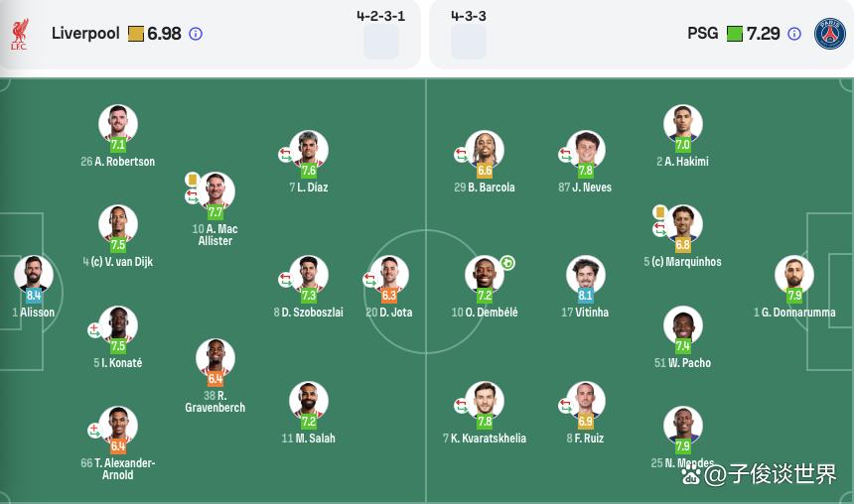Click the PSG club crest icon
854x504 pixels.
click(830, 34)
